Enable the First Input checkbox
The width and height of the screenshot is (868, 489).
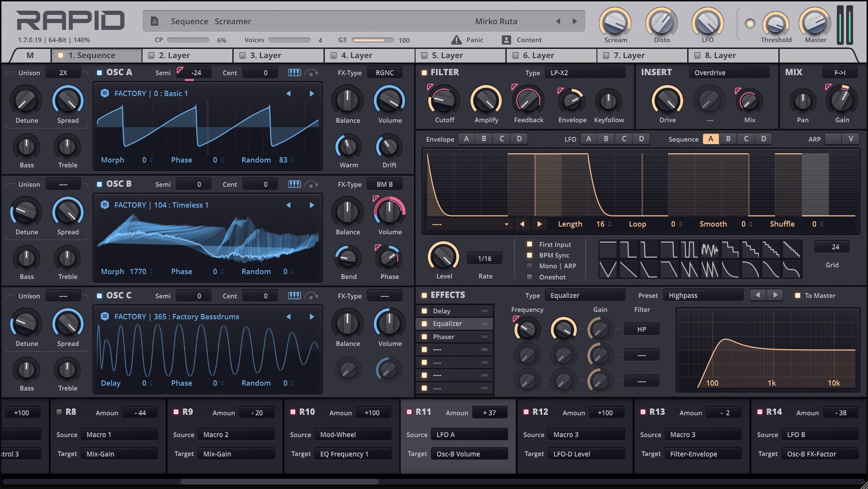pos(530,244)
